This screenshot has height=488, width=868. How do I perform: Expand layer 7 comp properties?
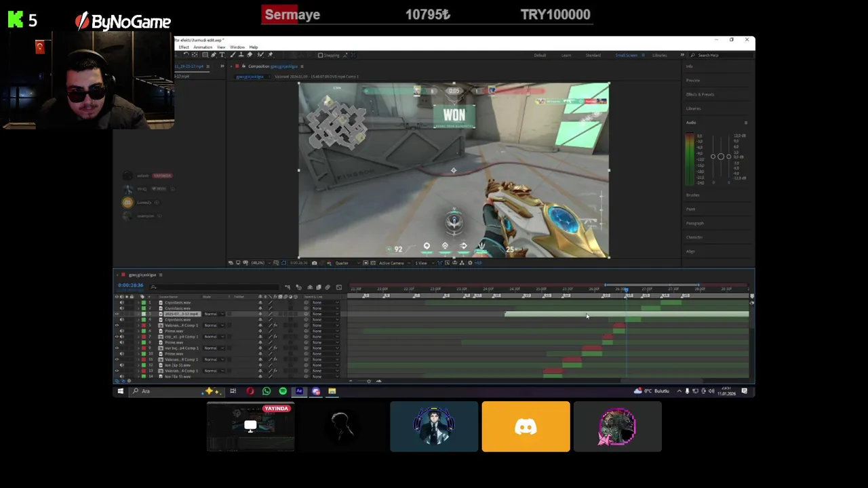click(x=138, y=337)
